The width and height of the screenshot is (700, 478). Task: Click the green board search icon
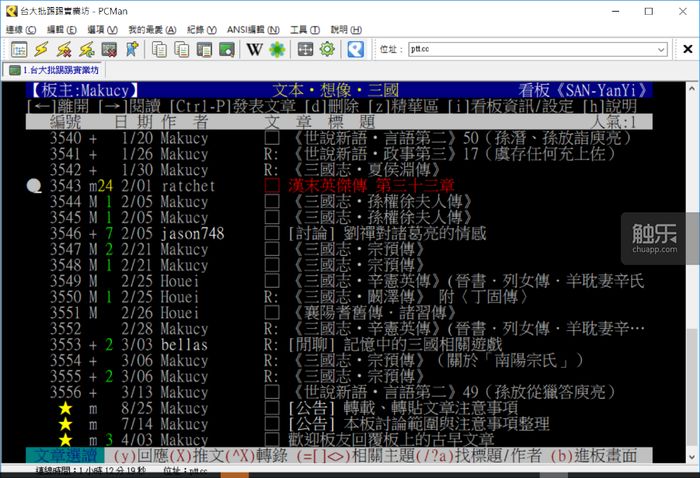[227, 49]
